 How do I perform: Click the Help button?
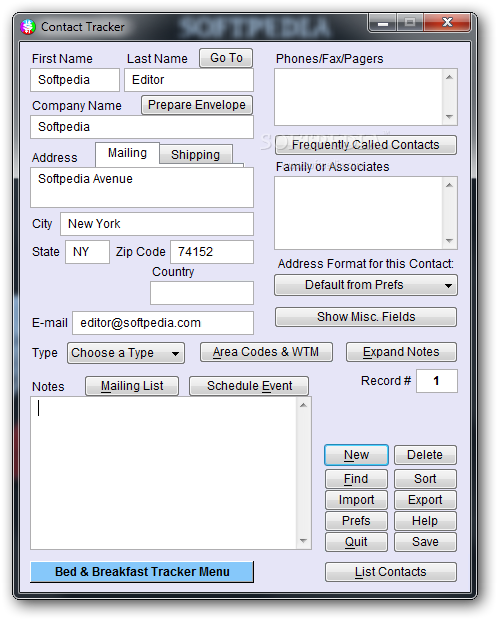[x=425, y=521]
